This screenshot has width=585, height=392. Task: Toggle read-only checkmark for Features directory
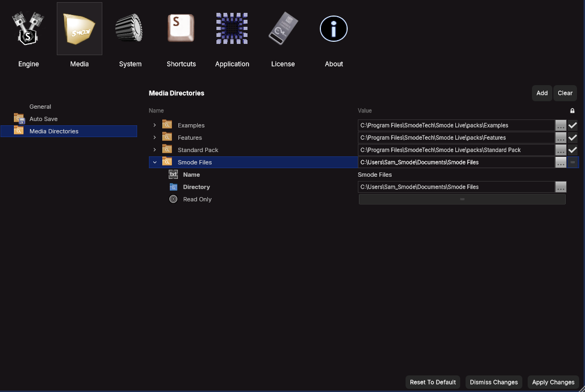tap(573, 138)
